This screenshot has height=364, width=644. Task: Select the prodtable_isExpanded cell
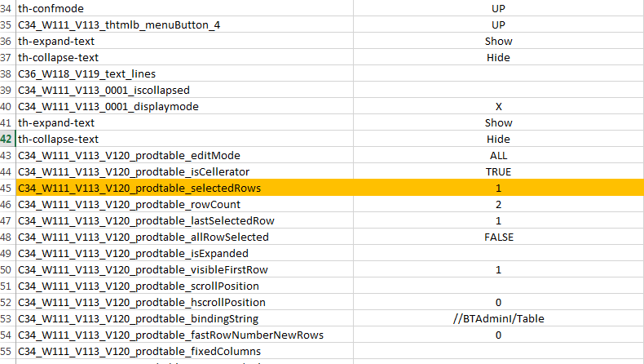click(184, 253)
